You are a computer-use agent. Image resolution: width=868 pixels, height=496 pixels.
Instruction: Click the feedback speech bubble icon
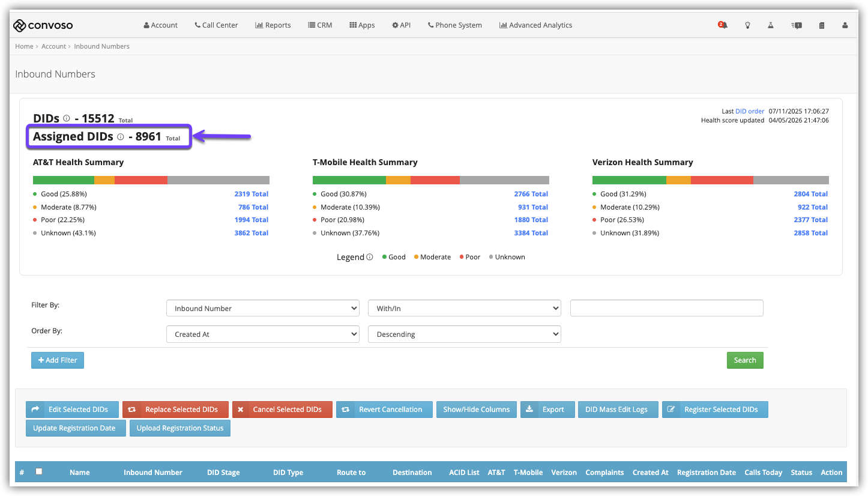click(x=797, y=25)
